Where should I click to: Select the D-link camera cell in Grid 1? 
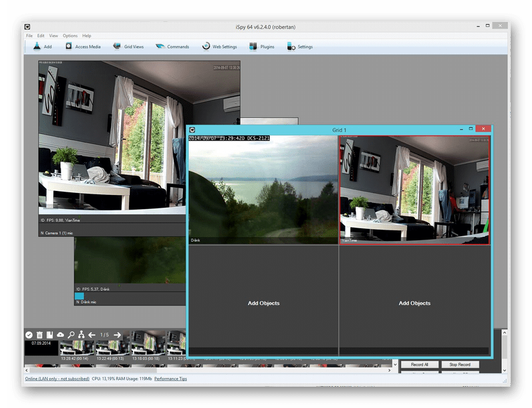pos(263,190)
